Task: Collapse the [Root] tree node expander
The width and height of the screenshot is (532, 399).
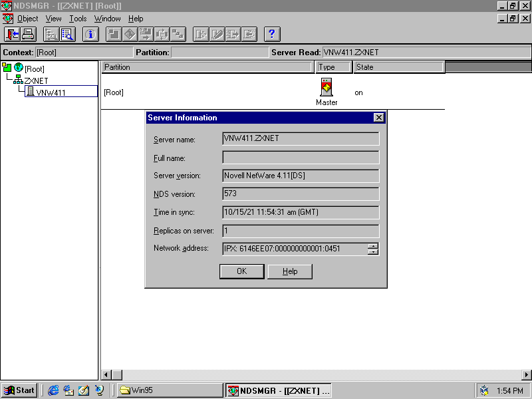Action: click(x=7, y=67)
